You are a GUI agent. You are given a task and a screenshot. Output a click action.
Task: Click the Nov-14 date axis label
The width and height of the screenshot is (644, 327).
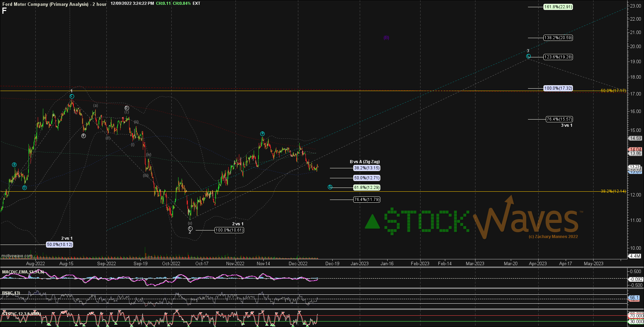coord(263,263)
